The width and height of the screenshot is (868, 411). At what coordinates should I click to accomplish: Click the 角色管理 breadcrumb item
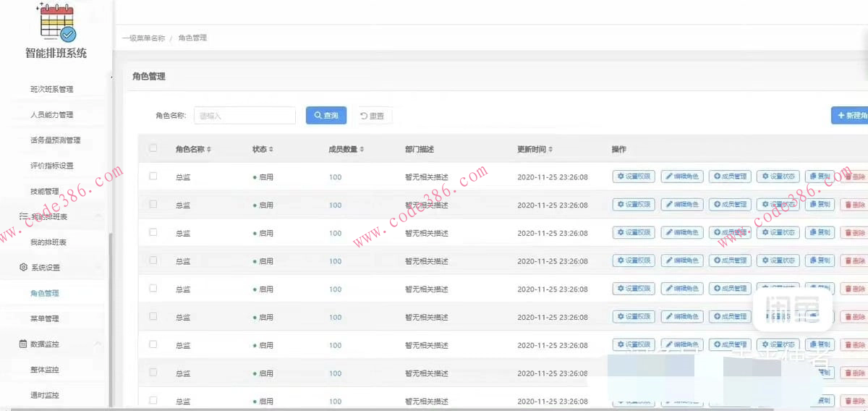click(x=192, y=38)
